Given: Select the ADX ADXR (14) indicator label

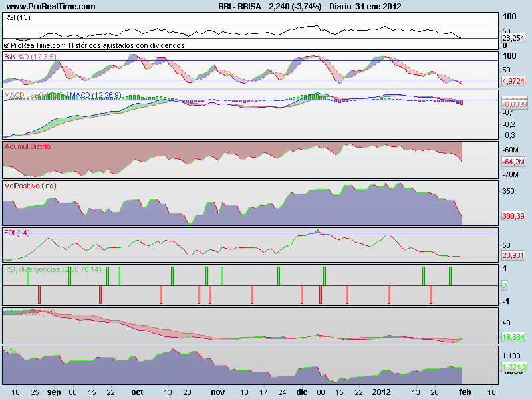Looking at the screenshot, I should click(x=30, y=313).
